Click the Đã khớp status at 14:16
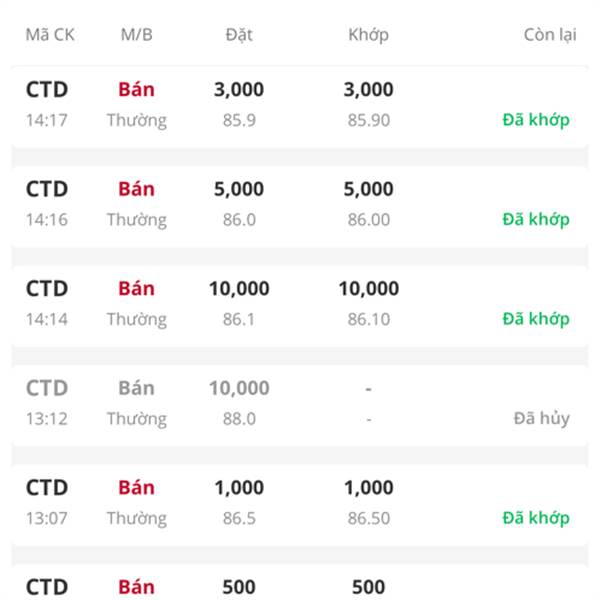This screenshot has height=600, width=600. [536, 219]
